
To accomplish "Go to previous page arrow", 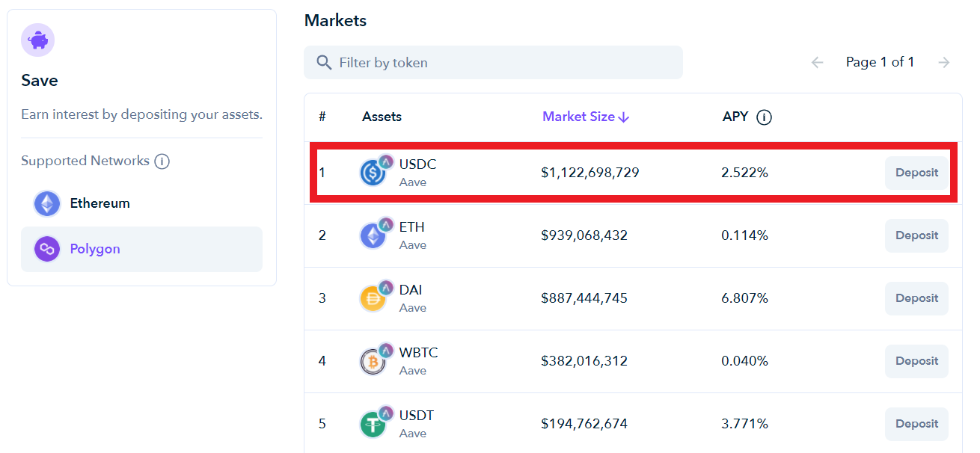I will (x=817, y=63).
